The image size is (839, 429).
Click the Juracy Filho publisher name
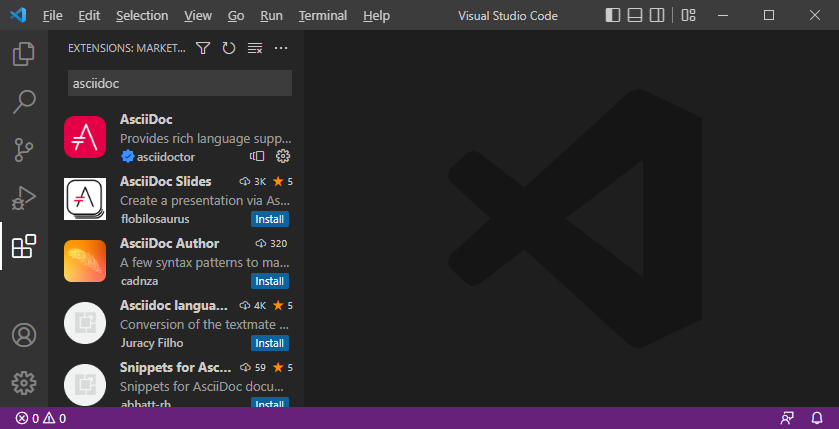(x=152, y=343)
